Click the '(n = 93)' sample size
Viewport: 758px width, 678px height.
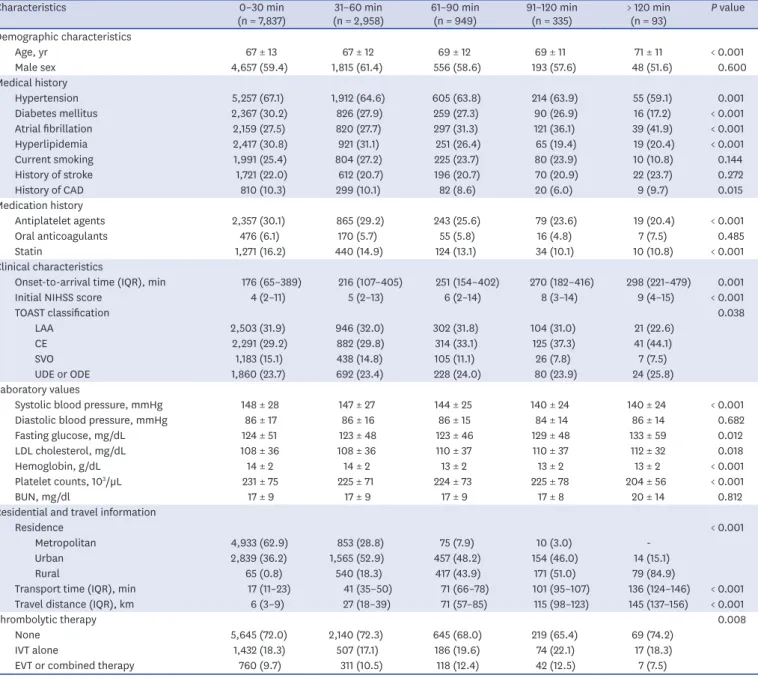(648, 21)
